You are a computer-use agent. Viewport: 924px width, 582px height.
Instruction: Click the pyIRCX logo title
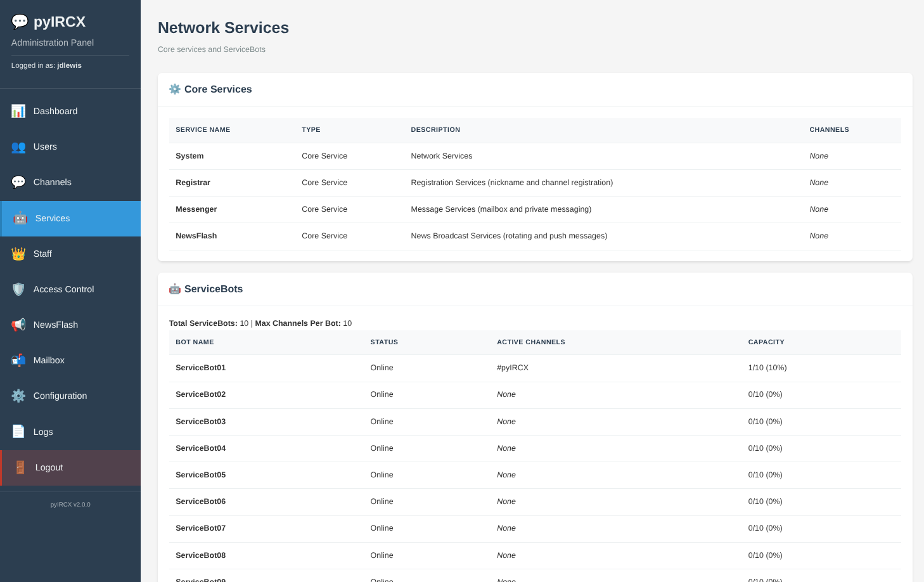pyautogui.click(x=59, y=22)
